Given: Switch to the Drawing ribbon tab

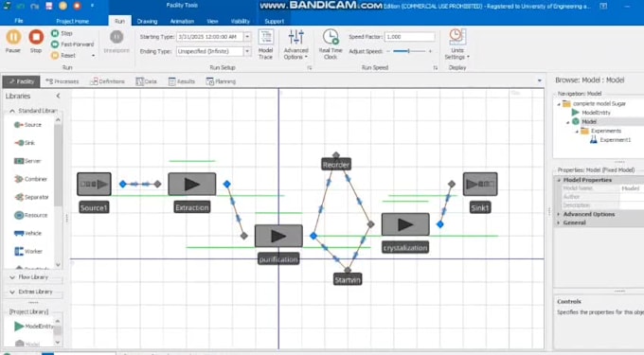Looking at the screenshot, I should pos(147,21).
